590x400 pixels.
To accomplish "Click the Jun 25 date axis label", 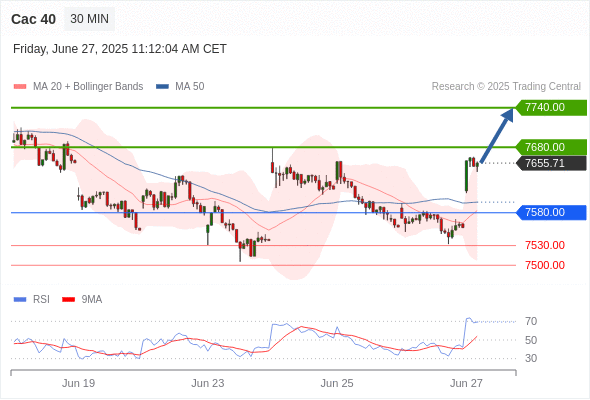I will [x=337, y=383].
